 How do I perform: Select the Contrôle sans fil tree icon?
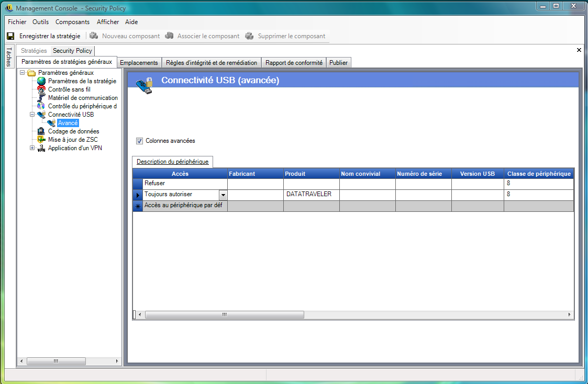click(41, 89)
